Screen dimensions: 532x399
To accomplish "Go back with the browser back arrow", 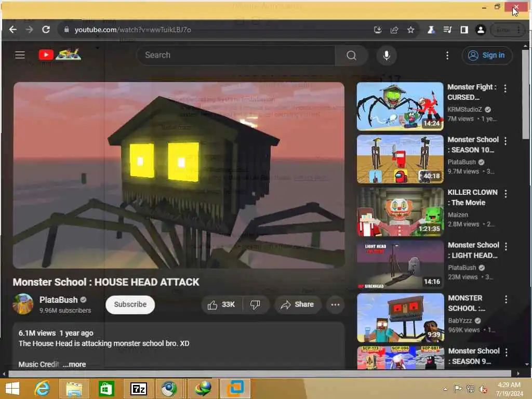I will (13, 30).
